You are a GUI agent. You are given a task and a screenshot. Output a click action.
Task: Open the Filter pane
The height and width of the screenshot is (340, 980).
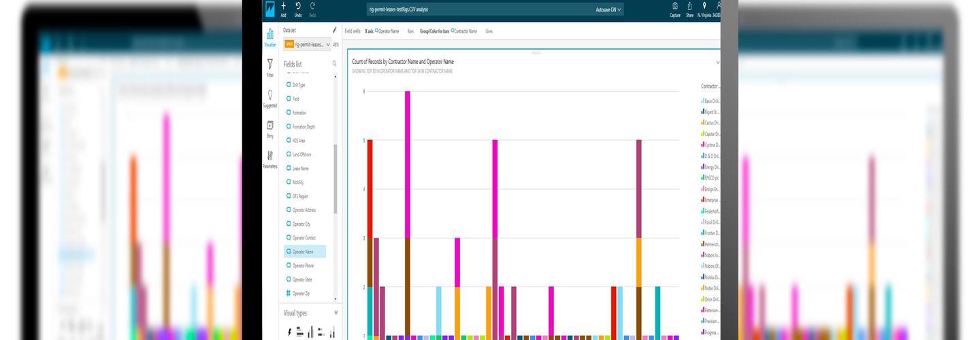(x=270, y=67)
